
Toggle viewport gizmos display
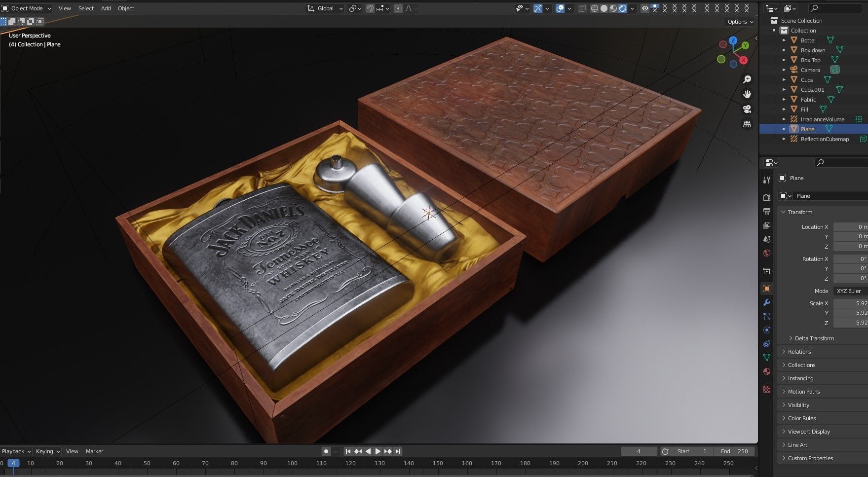537,8
